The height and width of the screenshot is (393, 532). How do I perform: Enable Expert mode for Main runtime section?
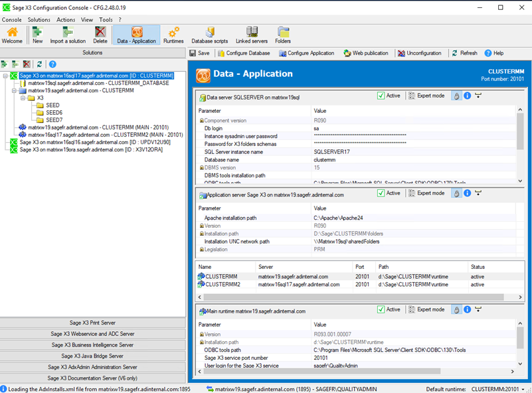(426, 309)
